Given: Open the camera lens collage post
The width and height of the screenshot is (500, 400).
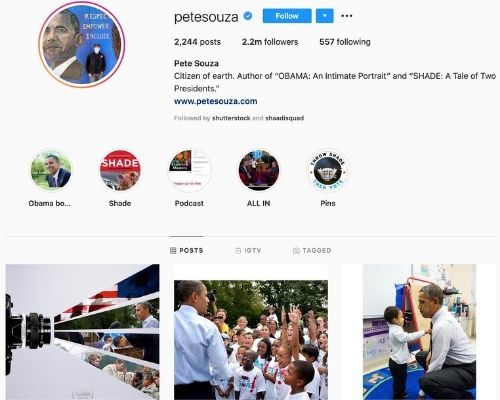Looking at the screenshot, I should pyautogui.click(x=83, y=332).
